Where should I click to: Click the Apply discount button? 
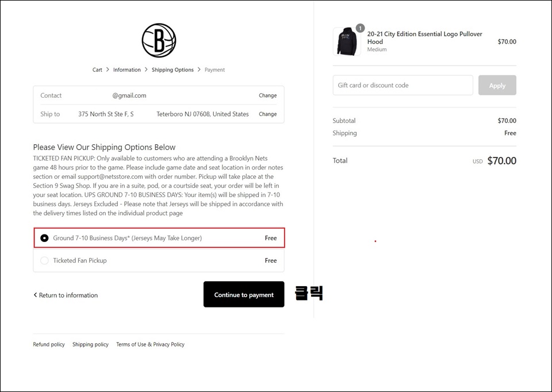pyautogui.click(x=497, y=85)
